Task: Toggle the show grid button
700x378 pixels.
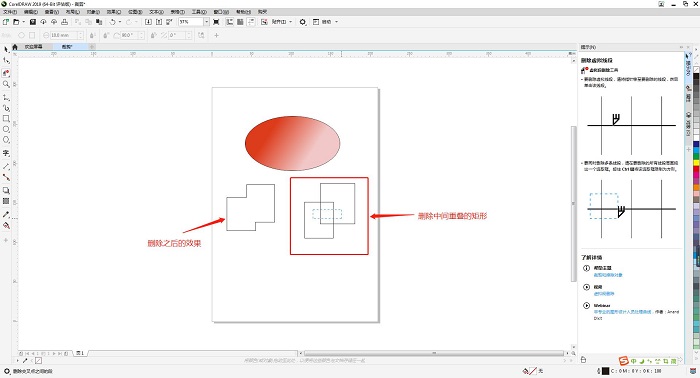Action: coord(240,22)
